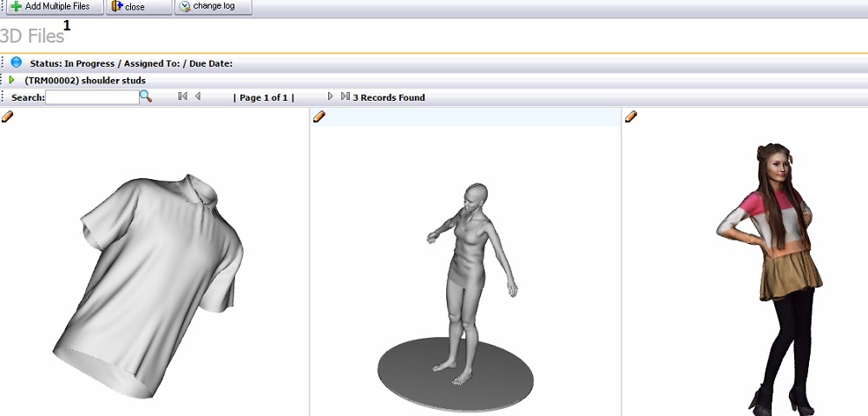Edit the dressed model file with its pencil icon
This screenshot has width=868, height=416.
click(630, 116)
